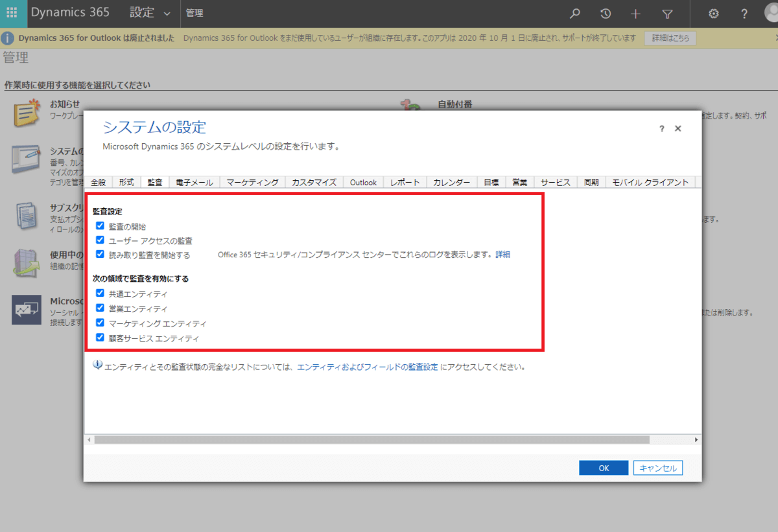The width and height of the screenshot is (778, 532).
Task: Switch to the 同期 tab
Action: click(591, 182)
